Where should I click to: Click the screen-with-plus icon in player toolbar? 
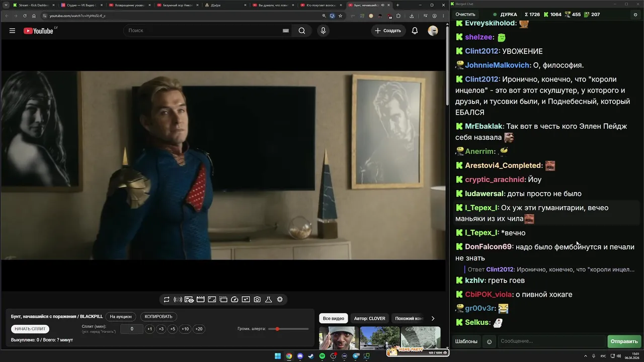click(246, 300)
